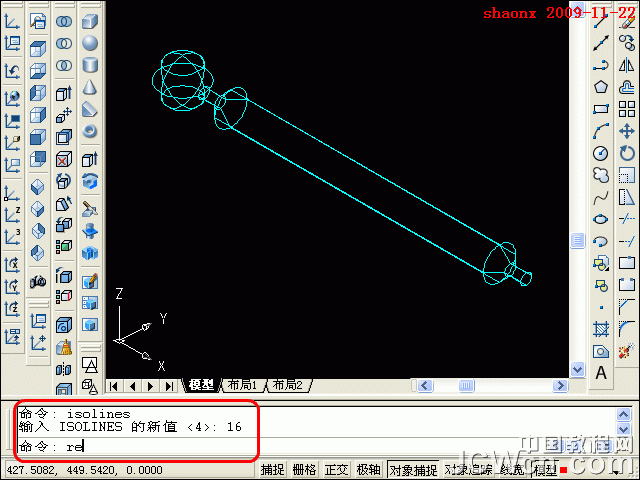This screenshot has width=640, height=480.
Task: Click the Rotate modify icon
Action: click(627, 153)
